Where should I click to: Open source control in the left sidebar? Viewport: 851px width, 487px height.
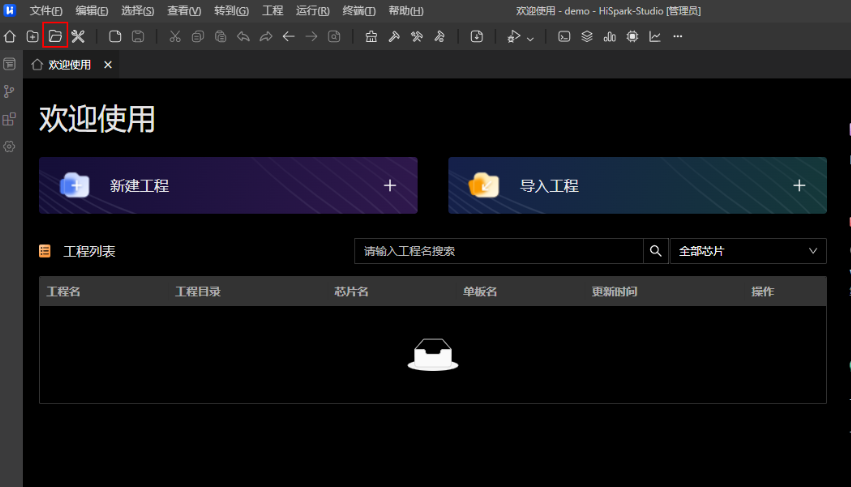pyautogui.click(x=10, y=91)
